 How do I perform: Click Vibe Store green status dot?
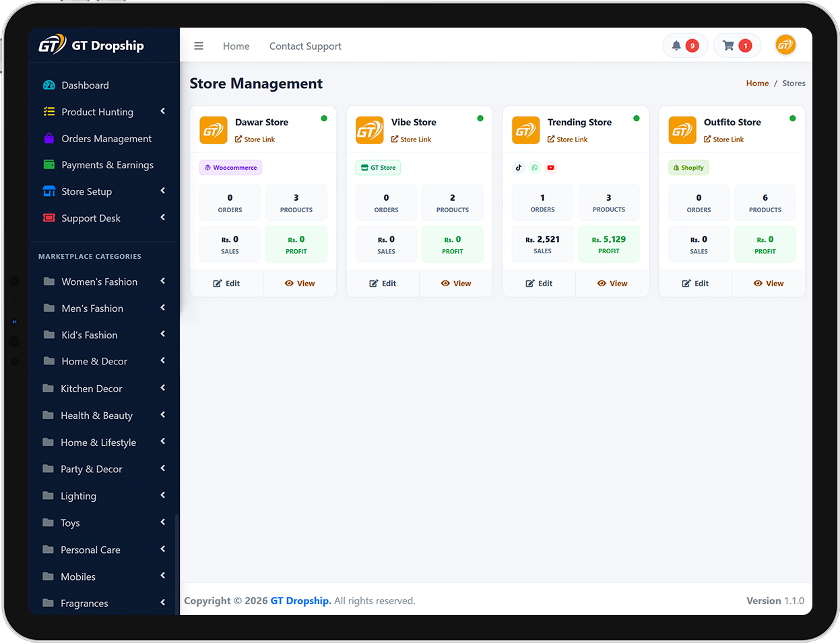coord(480,119)
